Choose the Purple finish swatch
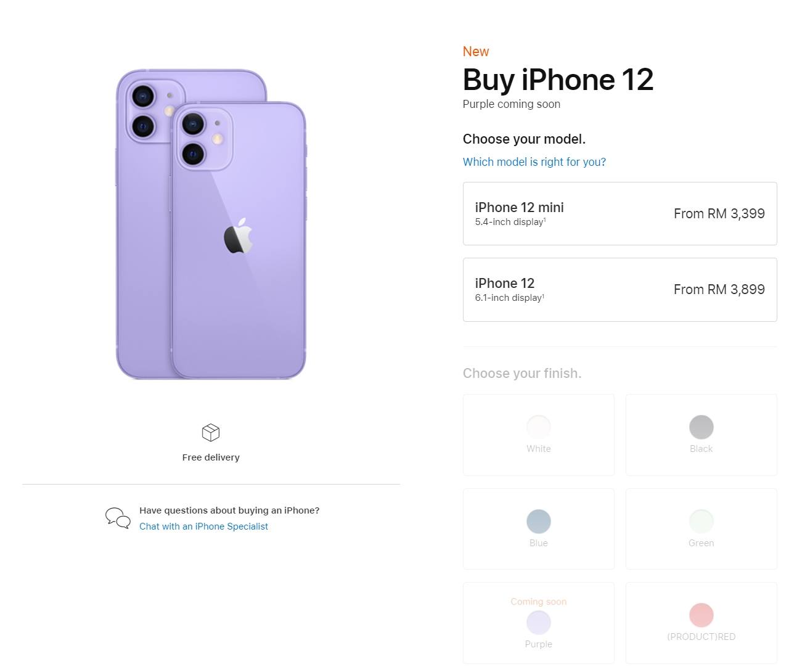The image size is (810, 672). click(538, 623)
